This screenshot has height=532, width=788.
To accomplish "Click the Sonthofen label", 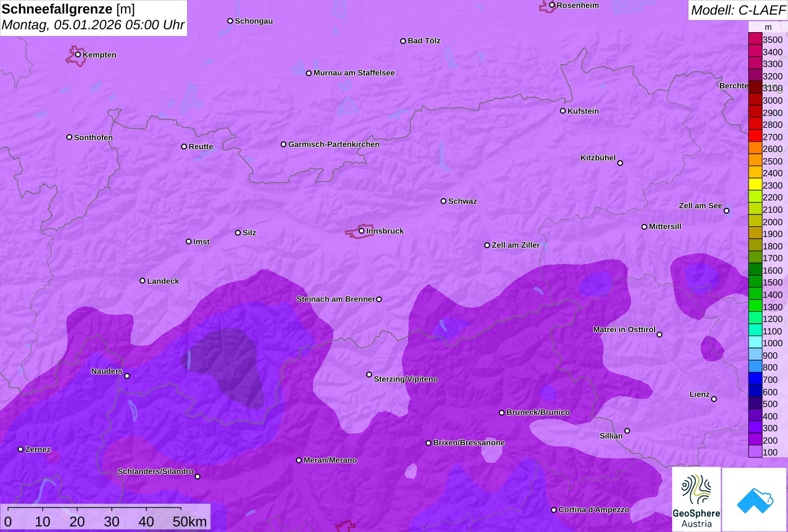I will 93,137.
